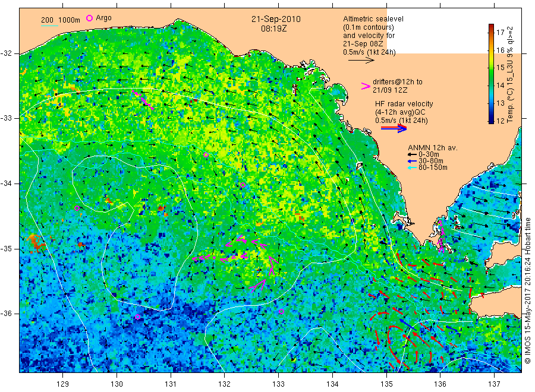This screenshot has width=535, height=392.
Task: Click the 136 longitude axis label
Action: tap(440, 384)
